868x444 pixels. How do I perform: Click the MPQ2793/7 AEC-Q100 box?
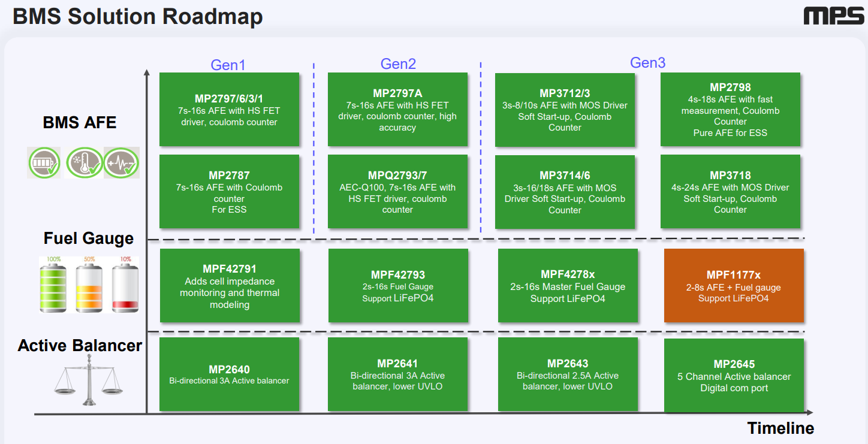coord(397,192)
